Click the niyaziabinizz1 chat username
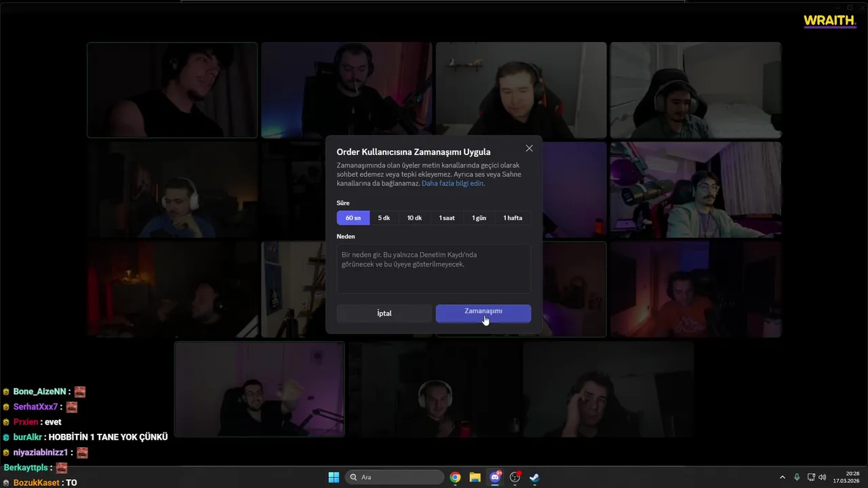 pyautogui.click(x=41, y=452)
